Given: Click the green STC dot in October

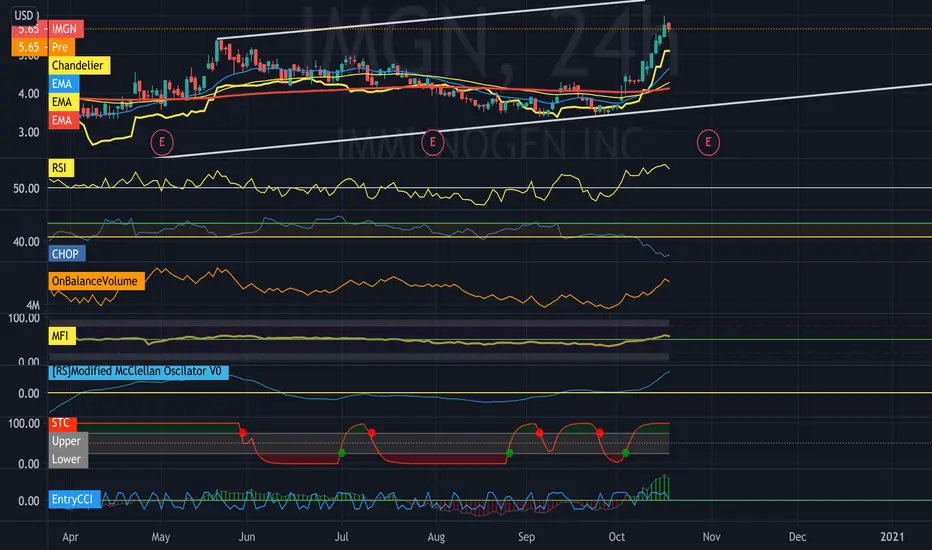Looking at the screenshot, I should (625, 452).
